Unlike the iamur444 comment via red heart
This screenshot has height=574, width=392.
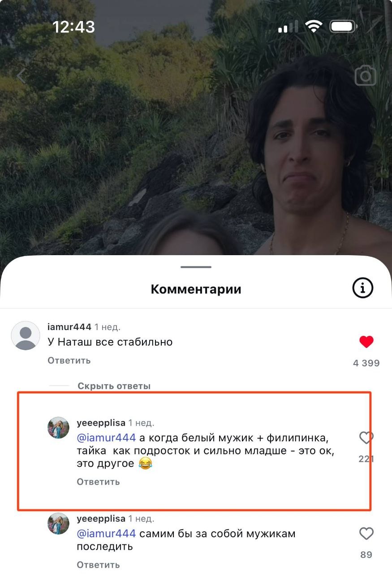[x=366, y=342]
